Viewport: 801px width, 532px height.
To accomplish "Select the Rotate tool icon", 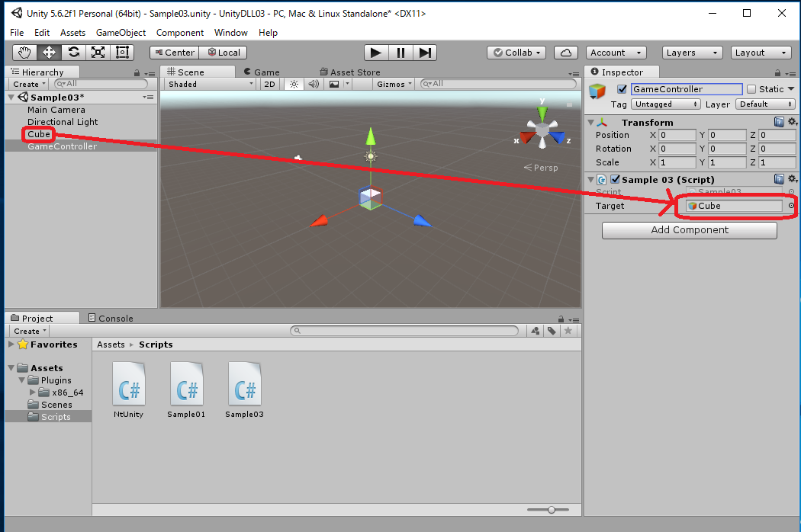I will click(73, 53).
